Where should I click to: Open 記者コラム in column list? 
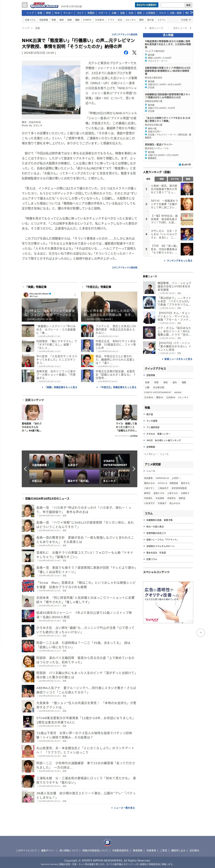tap(168, 559)
